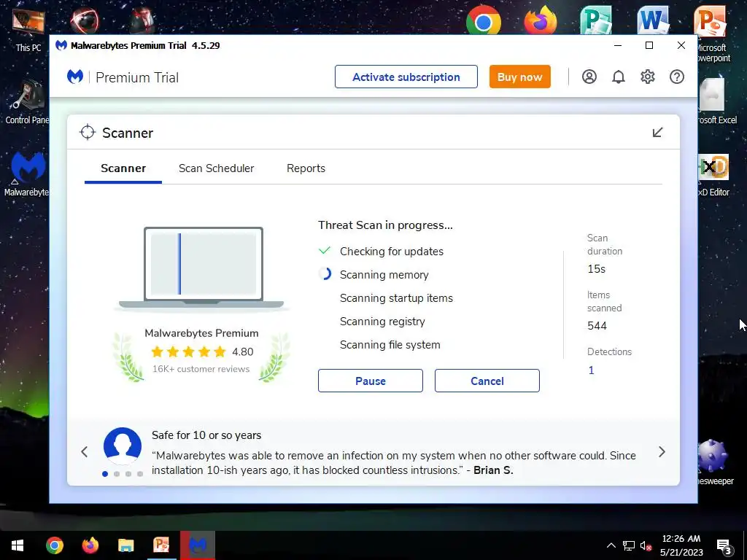Select fourth review carousel dot
747x560 pixels.
[140, 474]
